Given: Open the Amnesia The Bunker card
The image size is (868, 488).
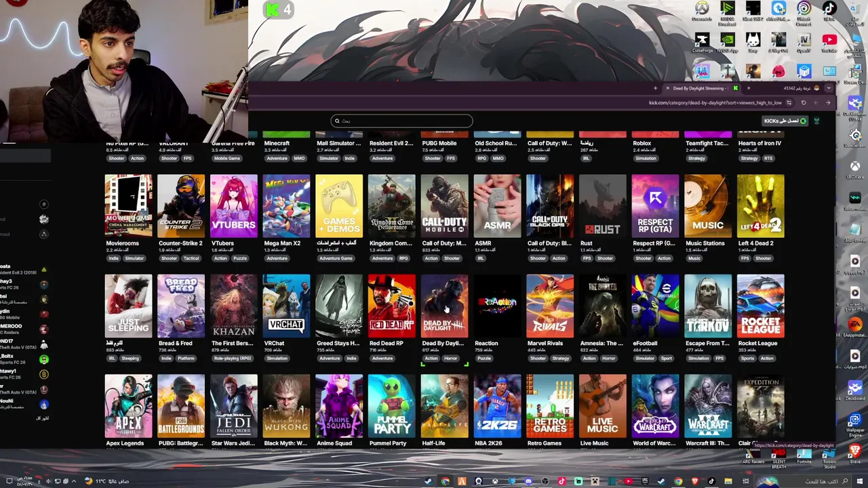Looking at the screenshot, I should coord(603,306).
